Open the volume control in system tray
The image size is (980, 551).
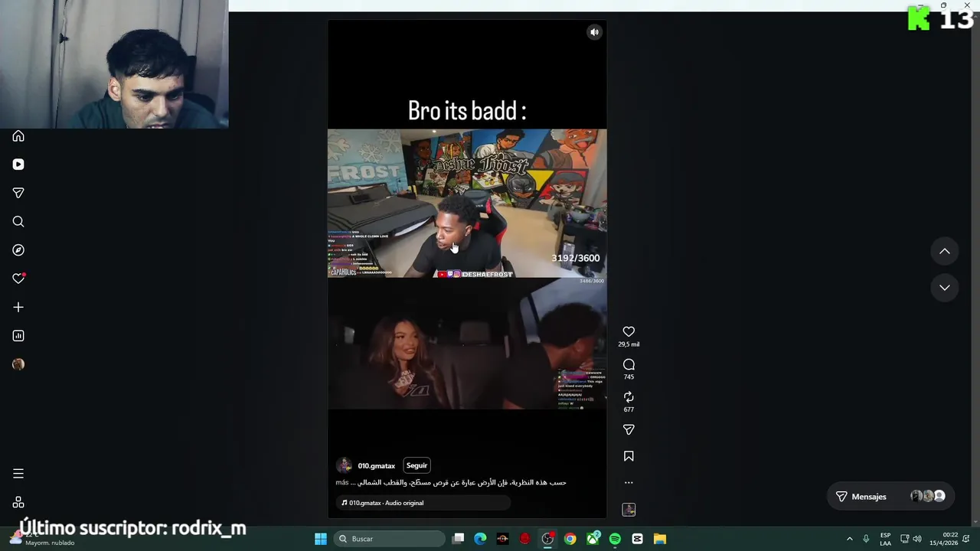(x=917, y=539)
